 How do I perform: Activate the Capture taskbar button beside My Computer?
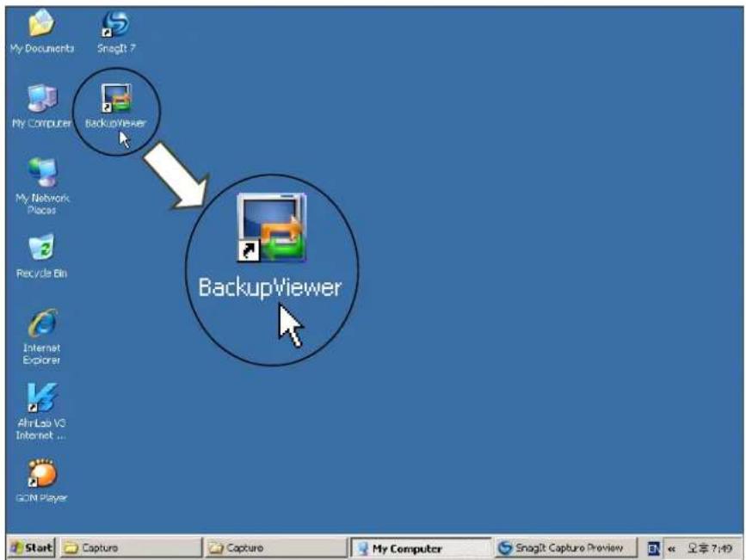pos(275,548)
